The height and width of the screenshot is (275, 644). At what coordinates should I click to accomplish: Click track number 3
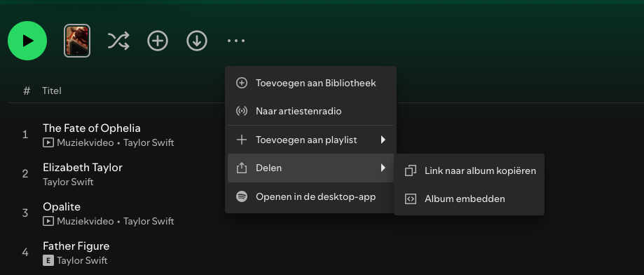click(x=25, y=213)
